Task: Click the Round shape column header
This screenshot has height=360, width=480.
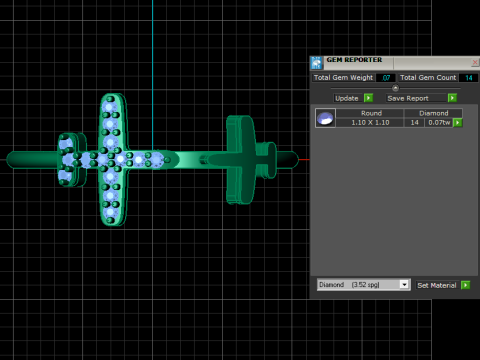Action: pos(370,113)
